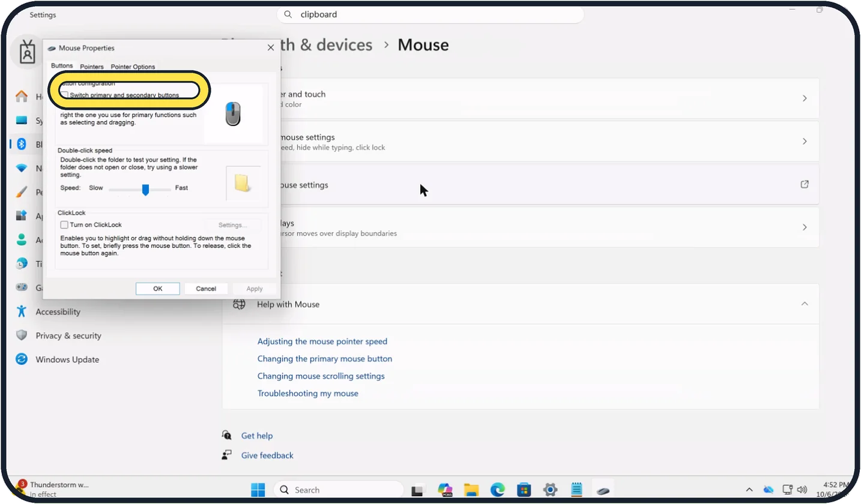Enable Switch primary and secondary buttons checkbox
The image size is (861, 504).
[x=64, y=95]
